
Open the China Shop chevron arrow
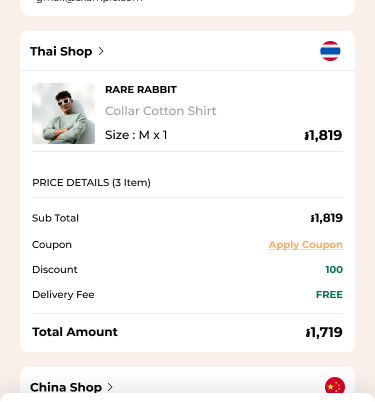(110, 387)
